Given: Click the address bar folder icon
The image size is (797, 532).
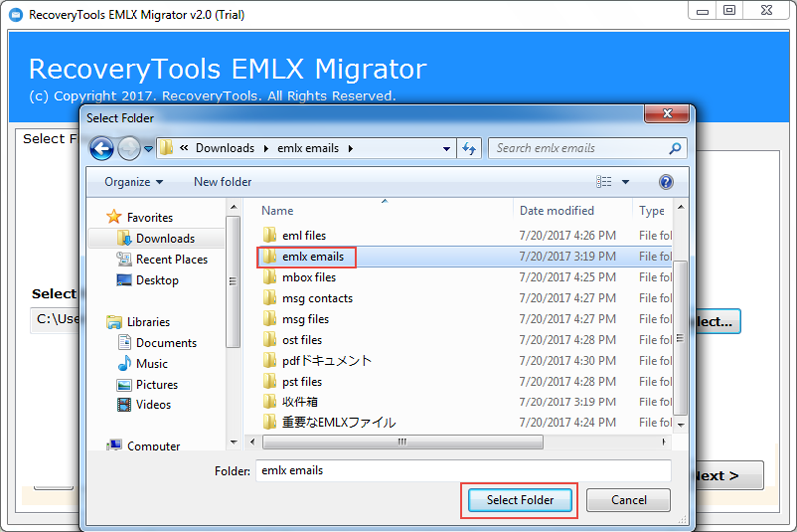Looking at the screenshot, I should coord(166,148).
